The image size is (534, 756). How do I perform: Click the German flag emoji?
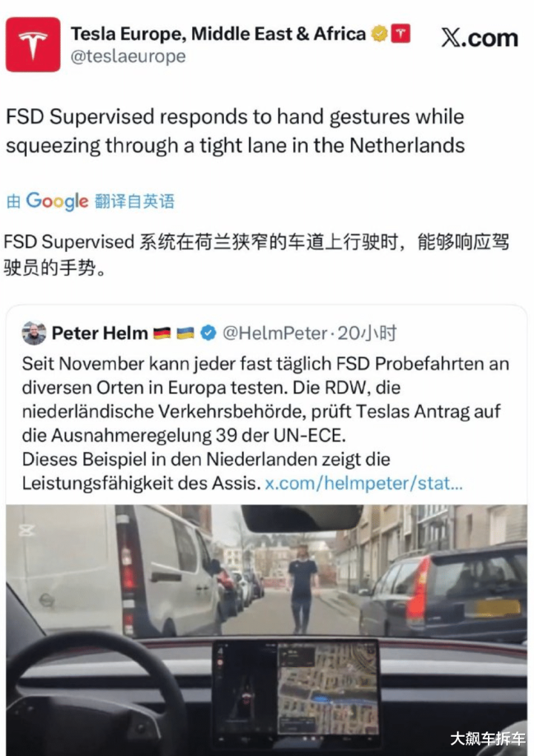(162, 333)
